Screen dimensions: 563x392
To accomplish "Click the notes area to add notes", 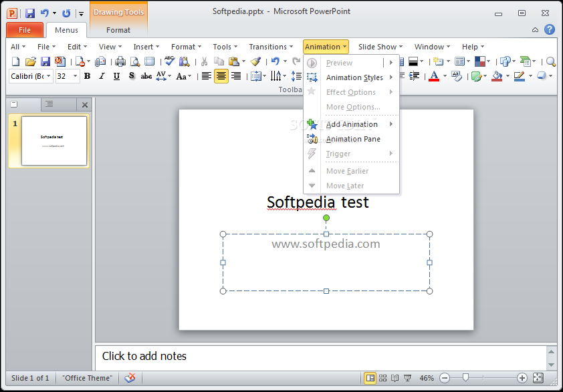I will pos(320,357).
